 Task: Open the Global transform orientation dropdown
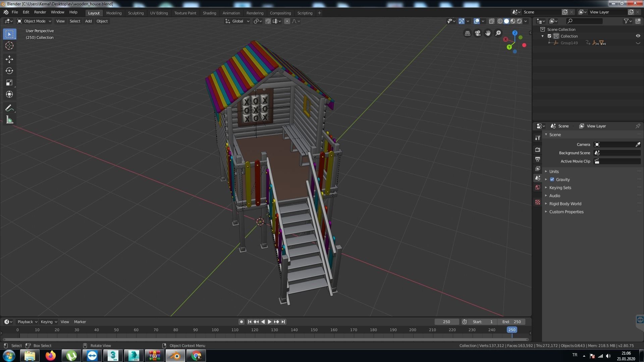tap(237, 21)
